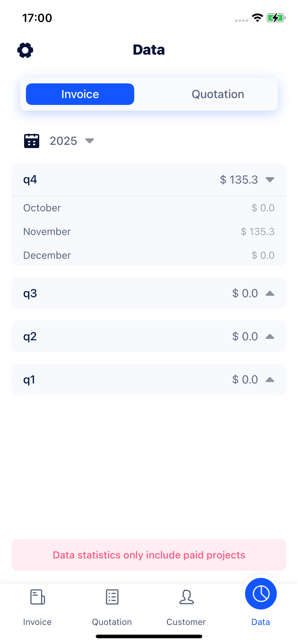Go to the Customer tab label
The image size is (298, 644).
tap(186, 622)
